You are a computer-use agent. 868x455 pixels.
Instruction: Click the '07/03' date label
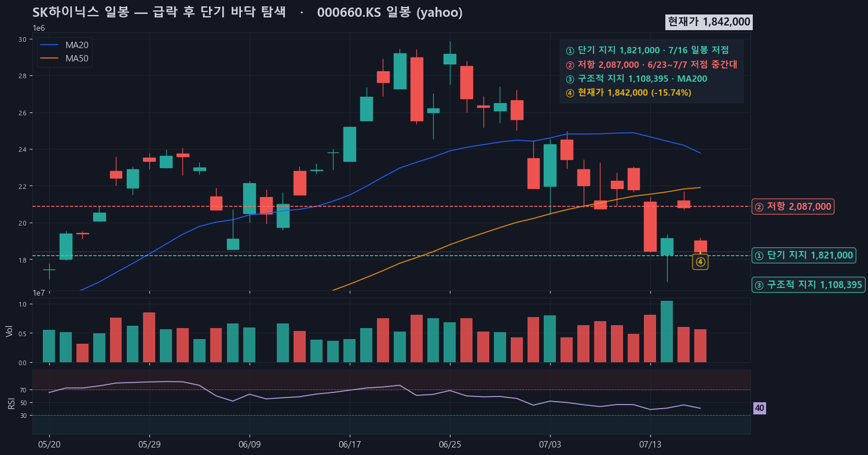click(x=550, y=444)
